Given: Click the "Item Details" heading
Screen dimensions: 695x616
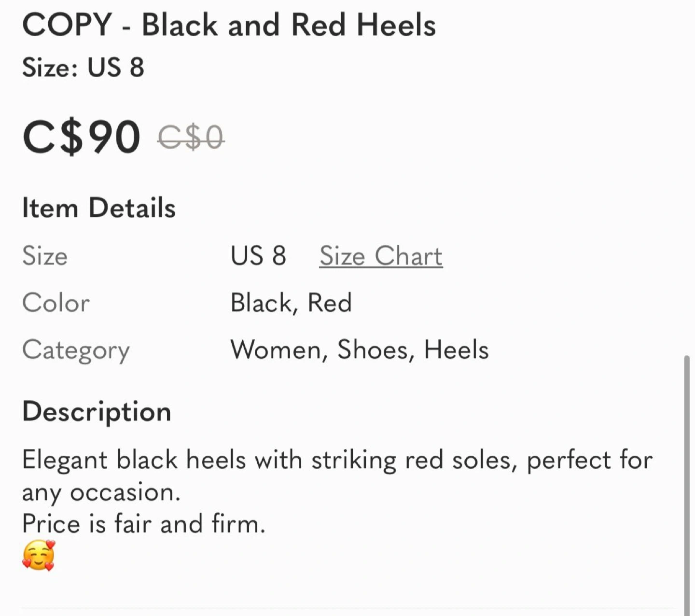Looking at the screenshot, I should click(98, 208).
